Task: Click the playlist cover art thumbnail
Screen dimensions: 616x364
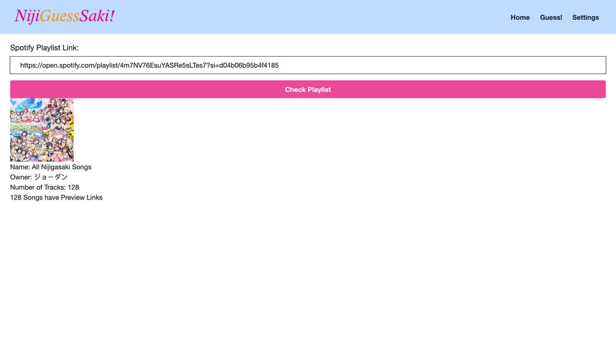Action: pyautogui.click(x=42, y=130)
